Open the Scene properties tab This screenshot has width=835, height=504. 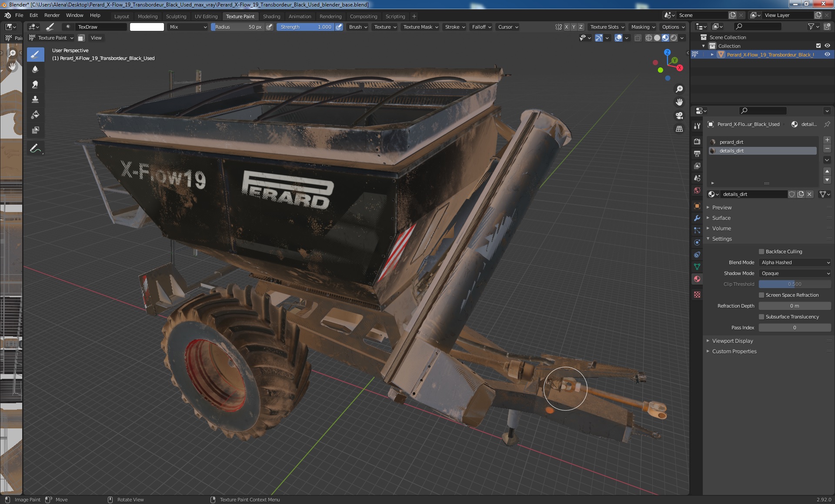[x=697, y=178]
